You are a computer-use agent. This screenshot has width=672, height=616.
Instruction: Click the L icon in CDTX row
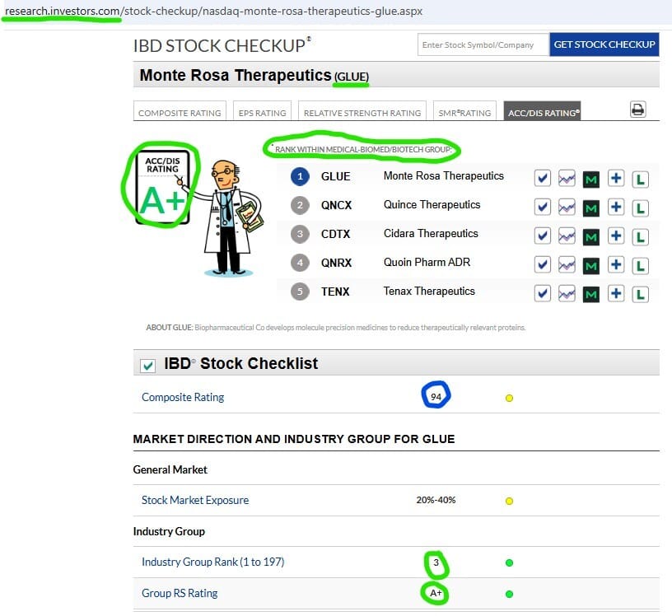click(x=640, y=237)
